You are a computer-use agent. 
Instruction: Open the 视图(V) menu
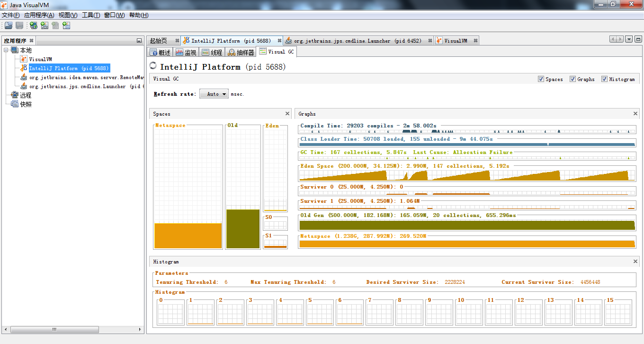tap(68, 15)
